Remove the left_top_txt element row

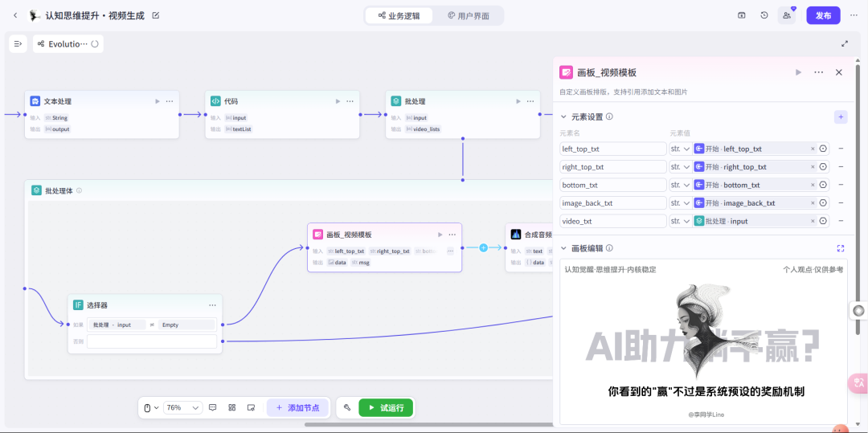[x=841, y=149]
